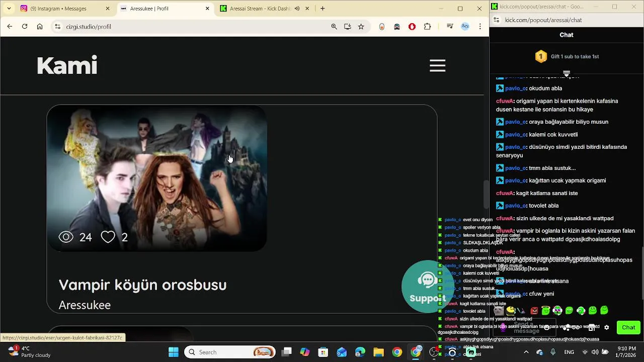Viewport: 644px width, 362px height.
Task: Open a new browser tab
Action: tap(323, 9)
